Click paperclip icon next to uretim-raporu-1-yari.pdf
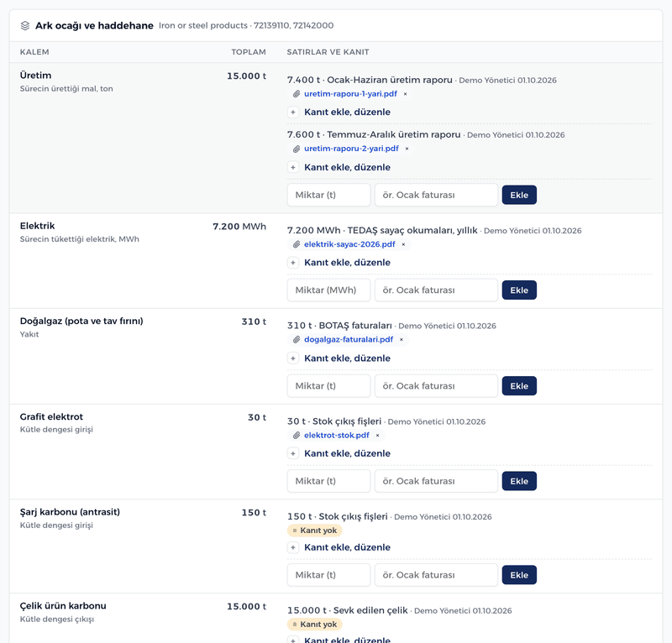Screen dimensions: 672x643 [x=297, y=94]
